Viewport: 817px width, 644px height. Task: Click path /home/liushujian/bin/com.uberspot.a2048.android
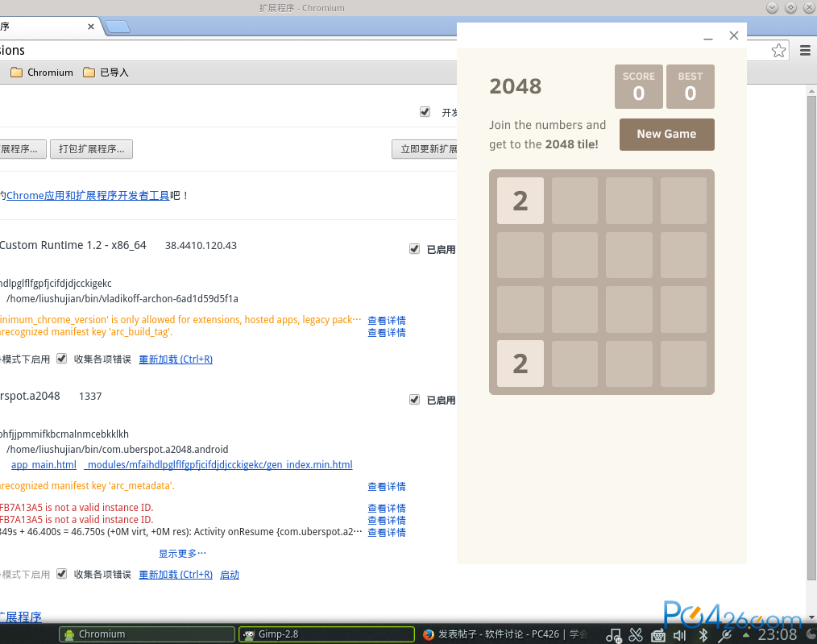(118, 449)
